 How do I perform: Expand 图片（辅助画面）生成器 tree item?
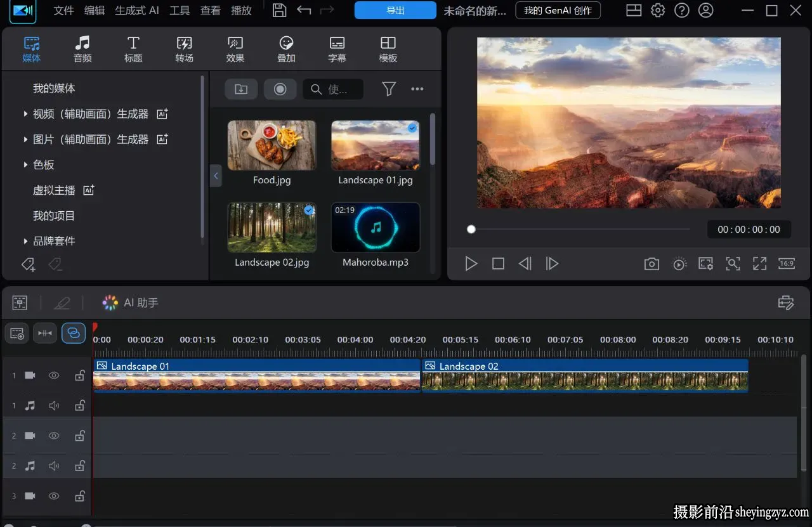coord(25,140)
